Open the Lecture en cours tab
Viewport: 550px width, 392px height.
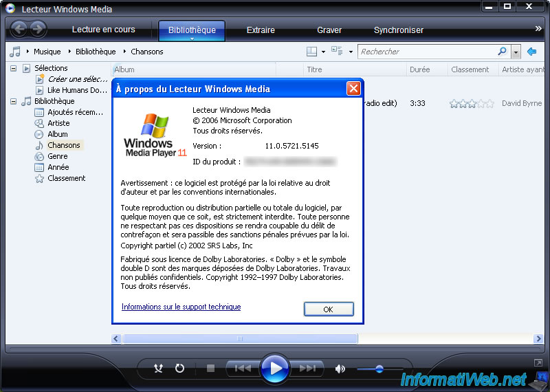pyautogui.click(x=104, y=30)
